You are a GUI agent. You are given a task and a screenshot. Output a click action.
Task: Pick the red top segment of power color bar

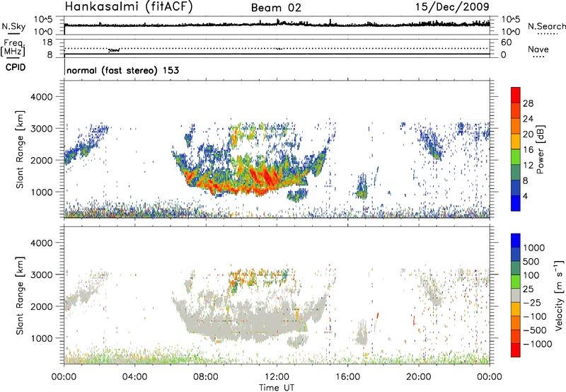pyautogui.click(x=516, y=95)
